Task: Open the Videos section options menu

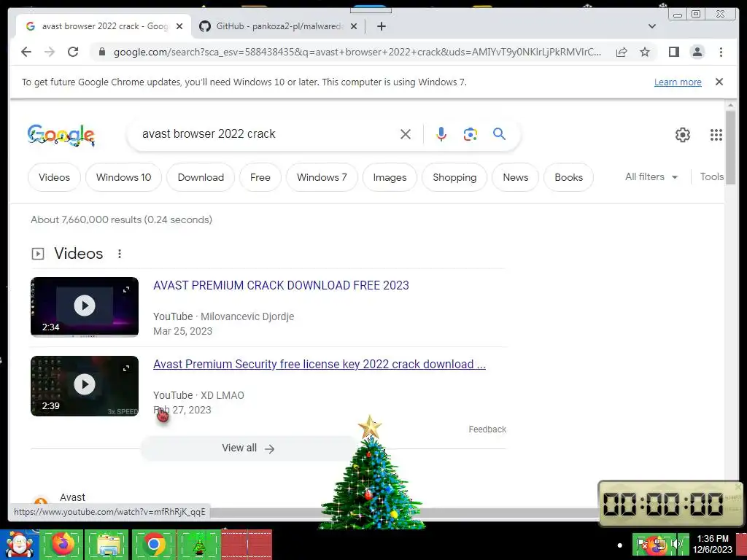Action: 120,254
